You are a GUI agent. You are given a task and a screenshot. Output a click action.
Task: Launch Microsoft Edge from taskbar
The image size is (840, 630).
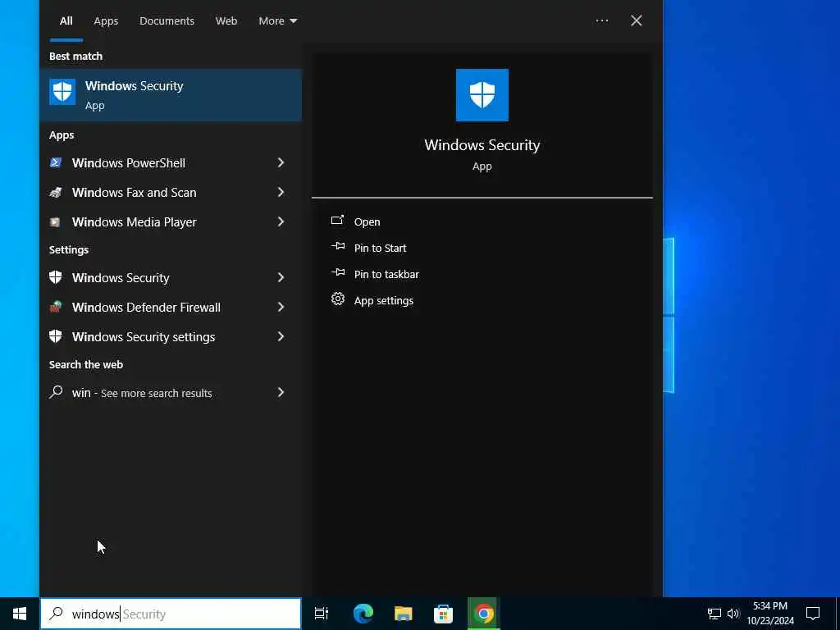pyautogui.click(x=363, y=614)
